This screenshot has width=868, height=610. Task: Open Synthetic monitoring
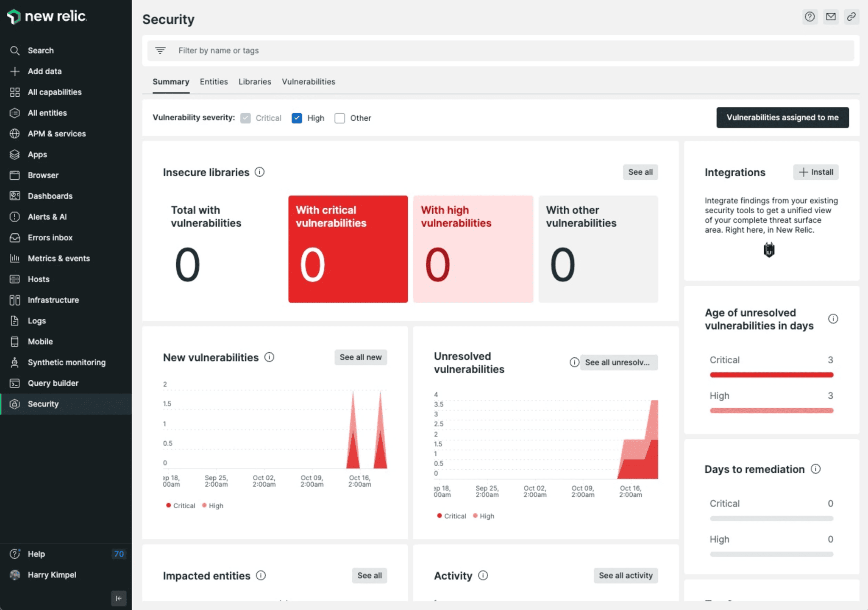(x=67, y=362)
